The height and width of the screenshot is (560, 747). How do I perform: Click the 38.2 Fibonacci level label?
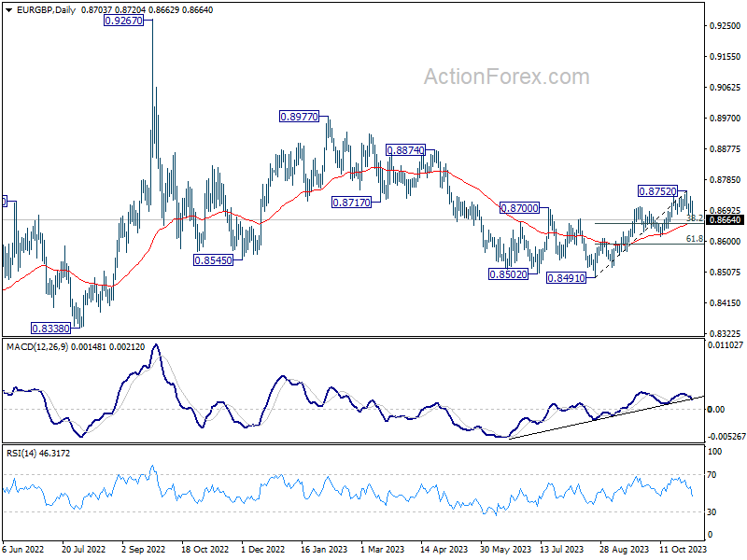pyautogui.click(x=695, y=218)
